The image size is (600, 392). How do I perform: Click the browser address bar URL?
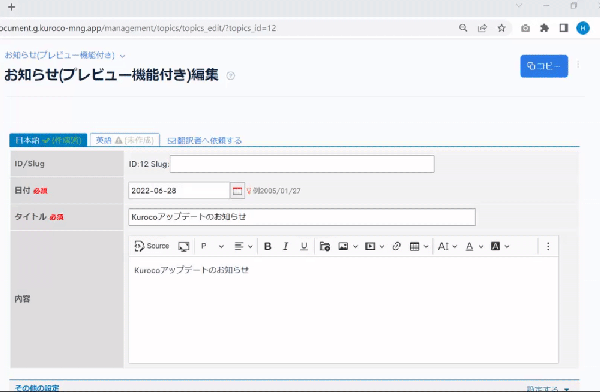pyautogui.click(x=138, y=28)
